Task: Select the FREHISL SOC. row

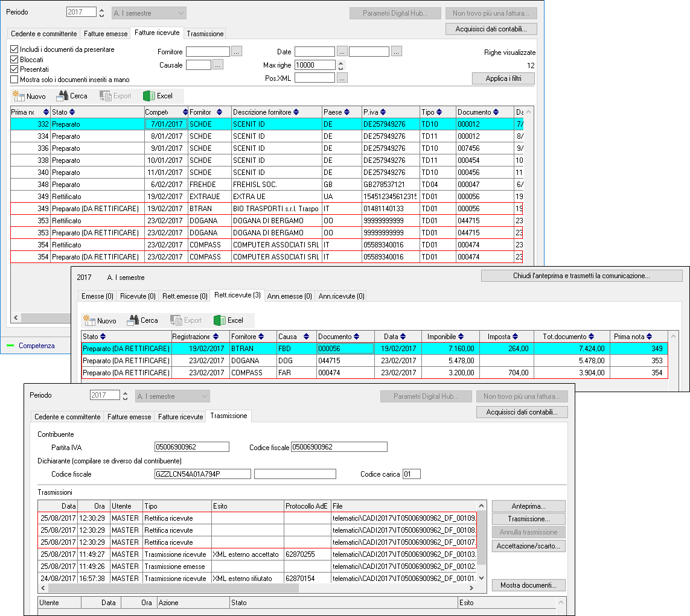Action: coord(267,185)
